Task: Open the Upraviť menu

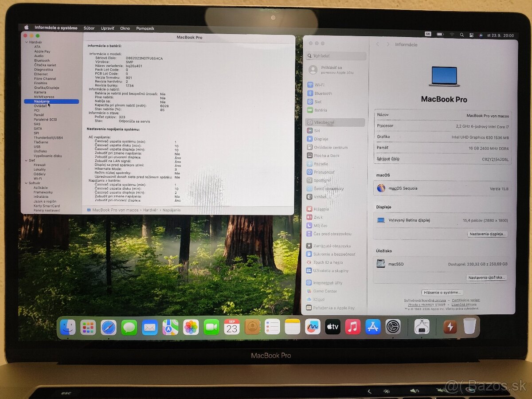Action: pyautogui.click(x=107, y=28)
